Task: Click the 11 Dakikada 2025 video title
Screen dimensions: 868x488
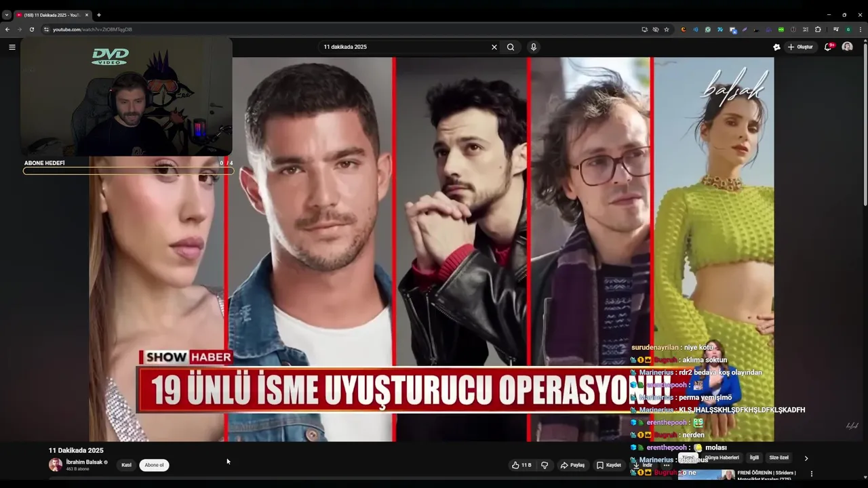Action: (76, 450)
